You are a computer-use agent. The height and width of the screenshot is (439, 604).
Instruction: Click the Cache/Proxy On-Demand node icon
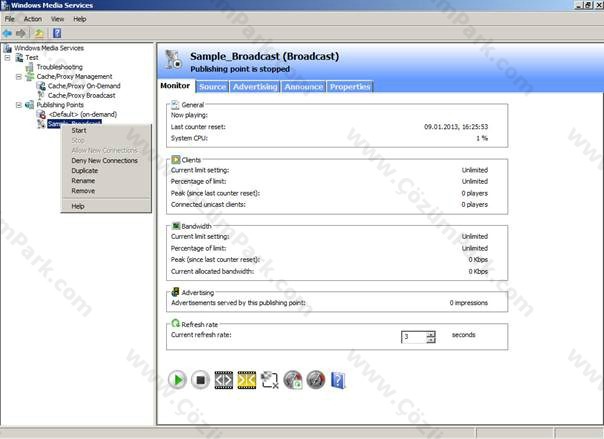tap(41, 86)
